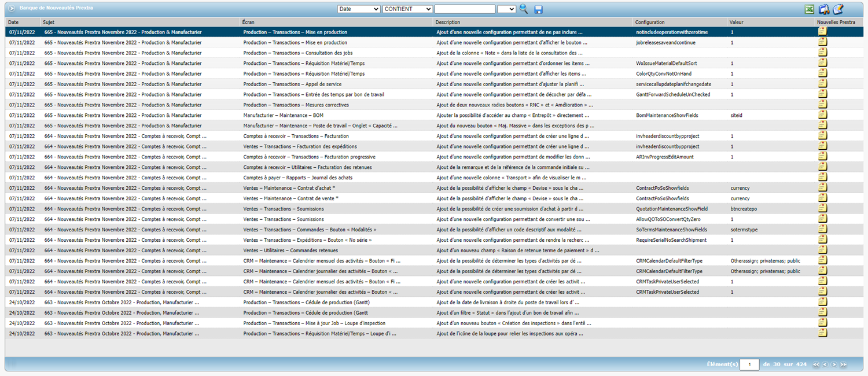Open the note icon for Facturation progressive row
Screen dimensions: 868x376
(822, 157)
